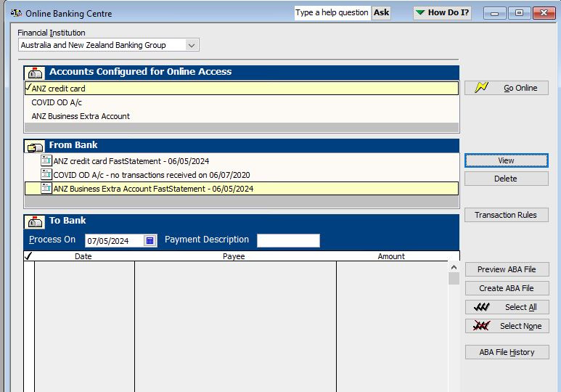Viewport: 561px width, 392px height.
Task: Open the How Do I? menu
Action: [442, 12]
